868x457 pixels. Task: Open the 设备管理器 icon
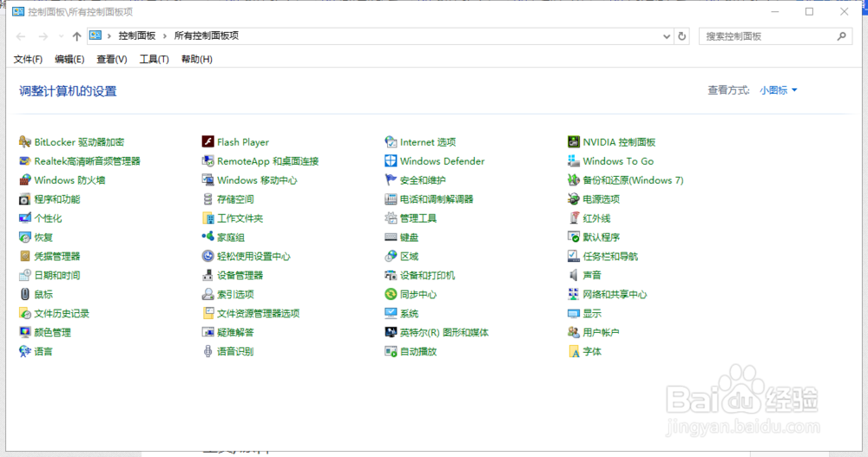coord(207,275)
